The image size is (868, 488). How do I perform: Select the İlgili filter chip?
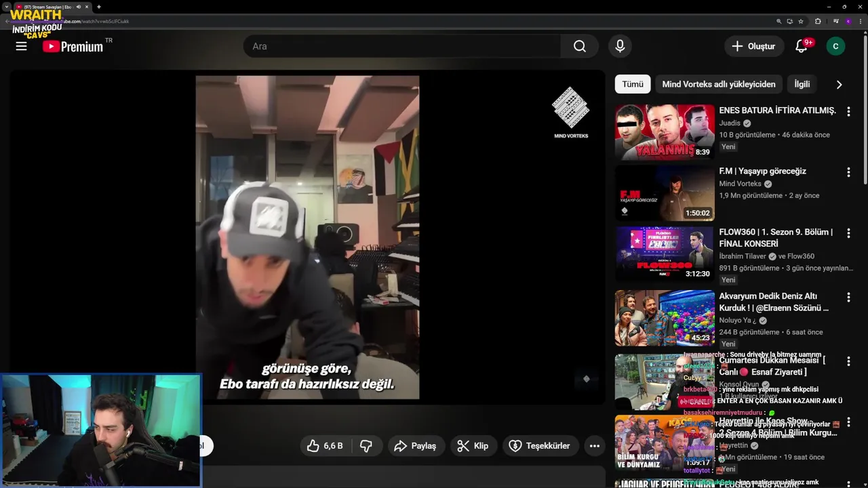point(802,84)
